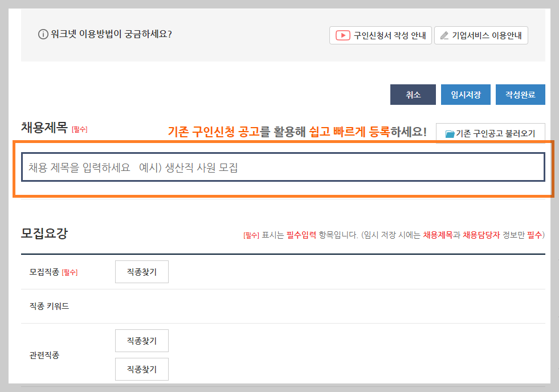Click the first 직종찾기 under 관련직종
The width and height of the screenshot is (559, 392).
(141, 340)
